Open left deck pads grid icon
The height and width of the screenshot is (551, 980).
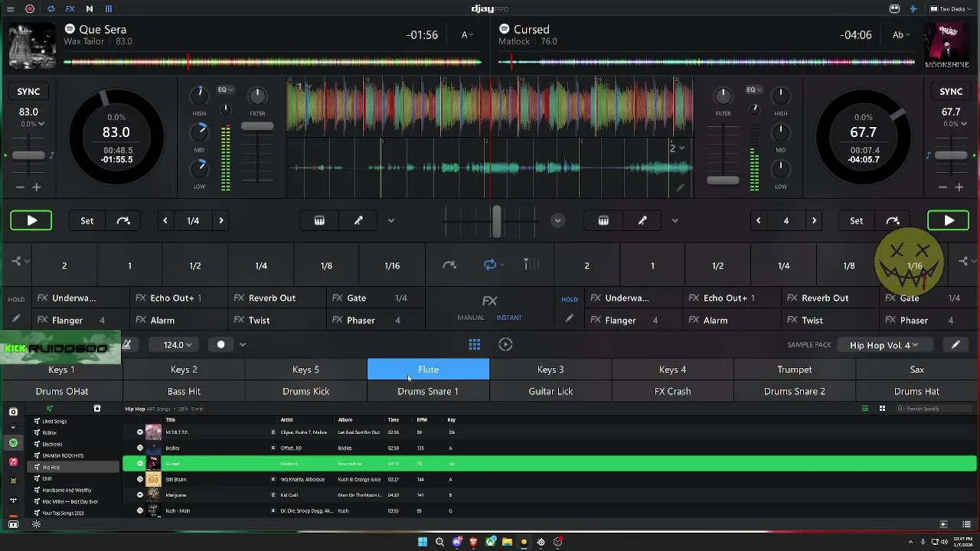(319, 220)
